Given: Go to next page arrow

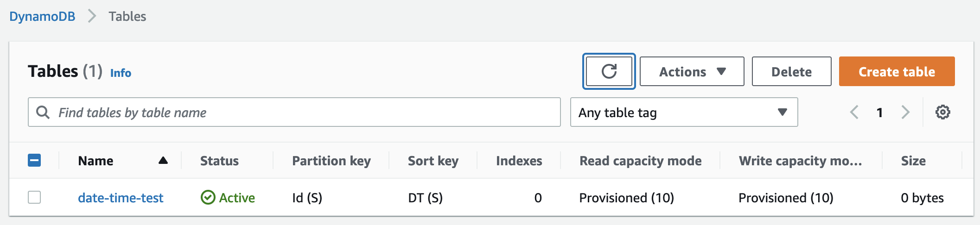Looking at the screenshot, I should pyautogui.click(x=905, y=112).
